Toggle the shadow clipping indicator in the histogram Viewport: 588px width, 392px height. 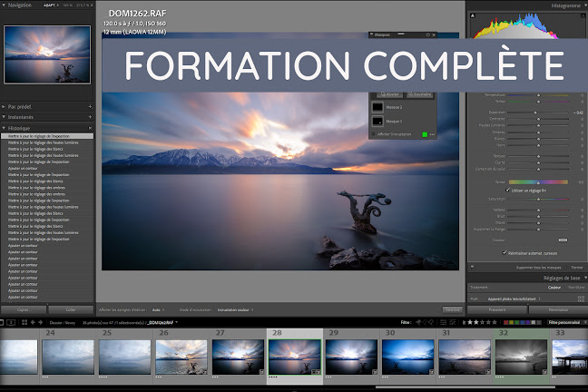tap(473, 15)
